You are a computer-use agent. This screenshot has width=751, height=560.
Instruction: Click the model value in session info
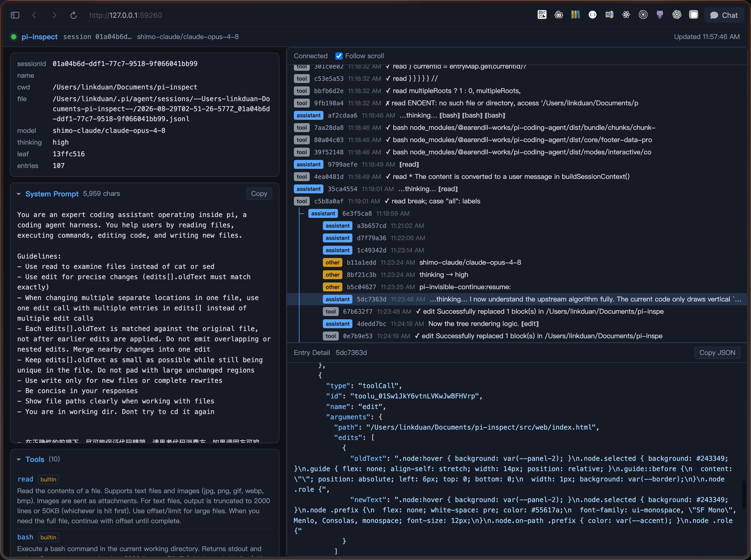[109, 130]
